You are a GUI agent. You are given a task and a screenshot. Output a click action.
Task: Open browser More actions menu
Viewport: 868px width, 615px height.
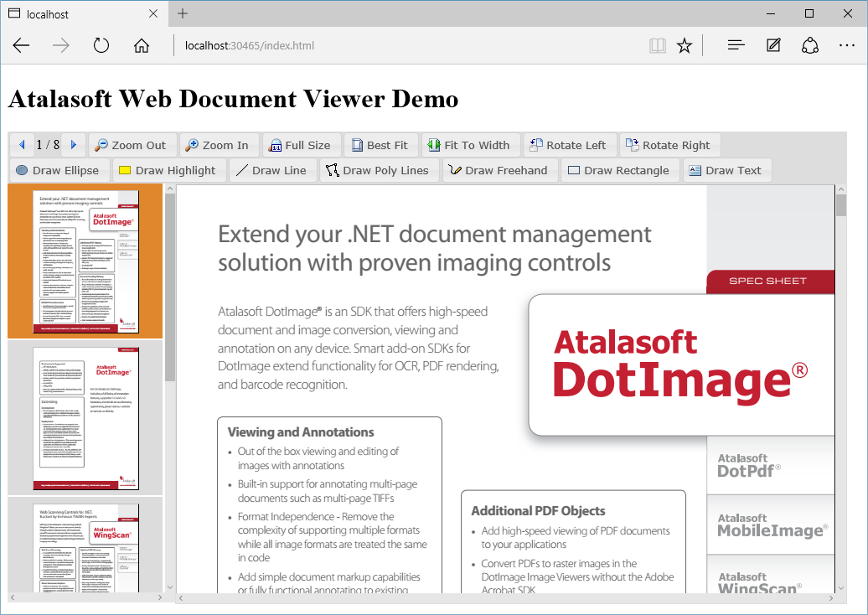[x=847, y=45]
